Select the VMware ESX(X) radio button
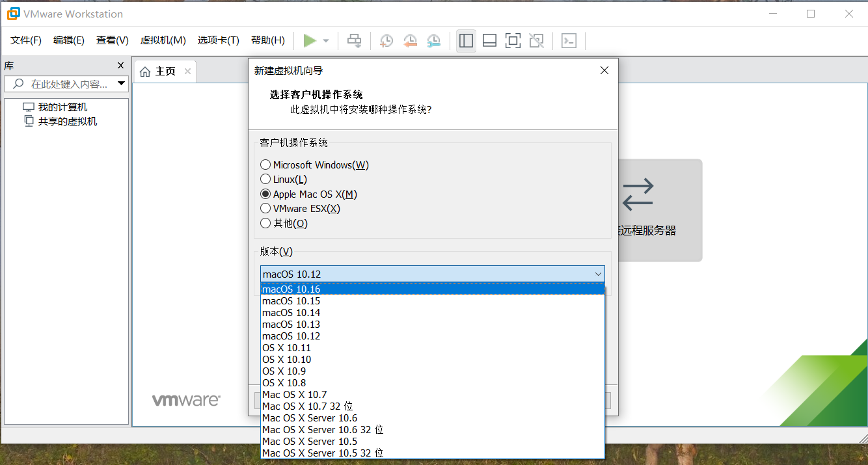This screenshot has width=868, height=465. [x=265, y=209]
